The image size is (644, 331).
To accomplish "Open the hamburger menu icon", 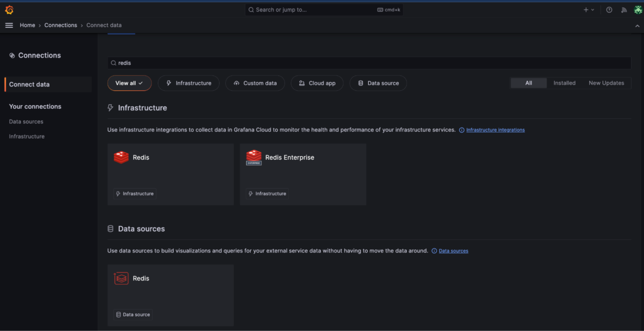I will click(x=9, y=25).
